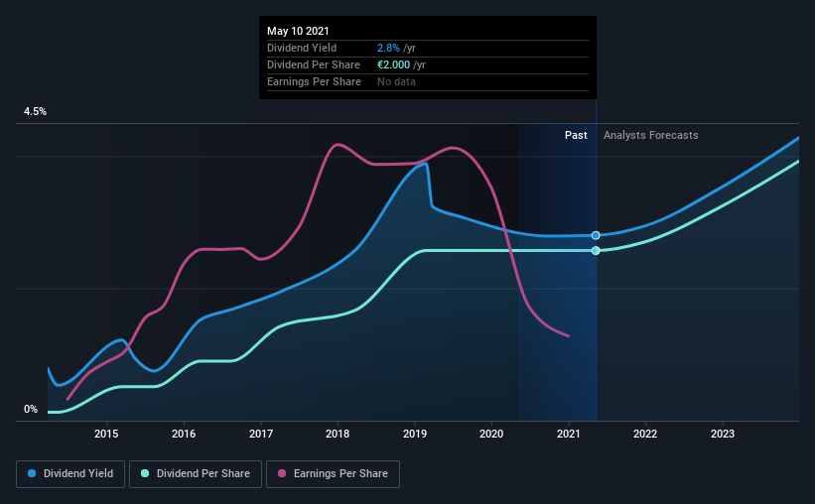Click the blue Dividend Yield legend dot
This screenshot has height=504, width=815.
pyautogui.click(x=32, y=473)
